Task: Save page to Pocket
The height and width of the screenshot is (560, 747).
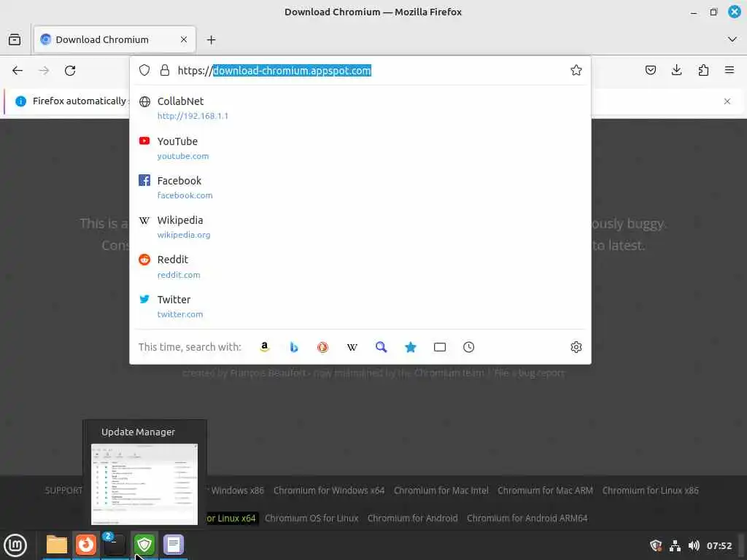Action: 650,71
